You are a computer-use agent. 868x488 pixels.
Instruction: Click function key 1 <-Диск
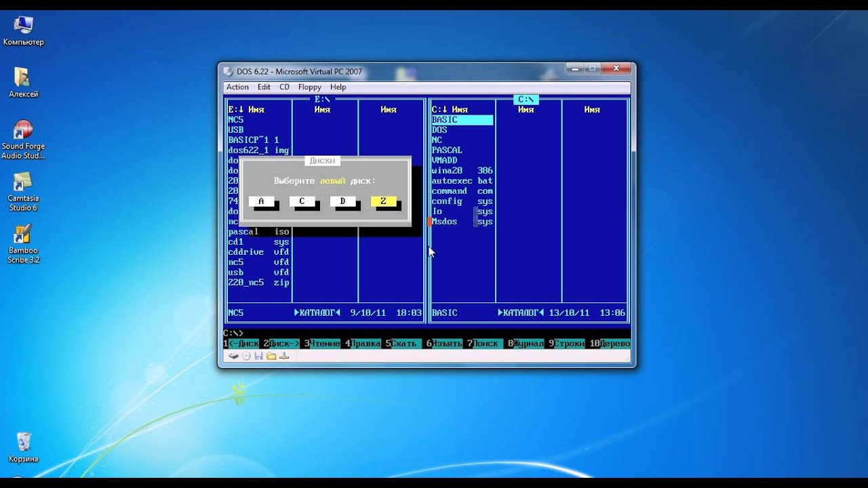point(241,344)
